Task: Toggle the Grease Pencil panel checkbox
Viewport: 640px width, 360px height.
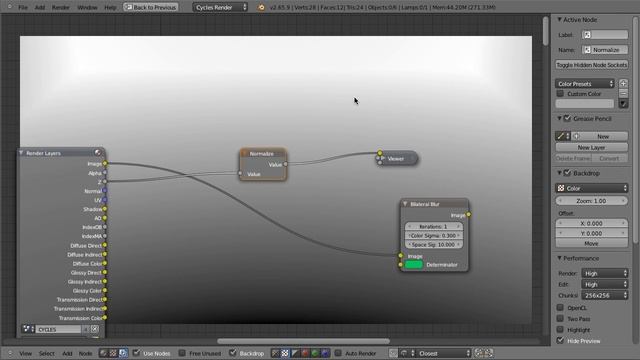Action: (567, 118)
